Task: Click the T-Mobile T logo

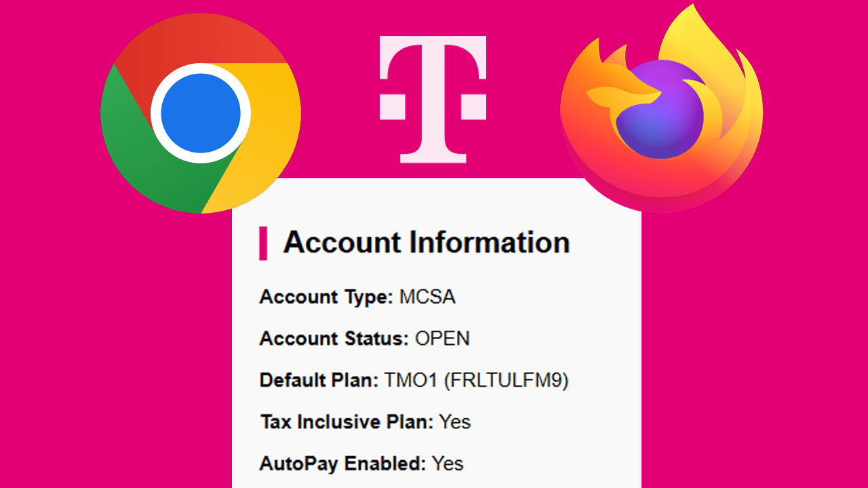Action: (x=433, y=99)
